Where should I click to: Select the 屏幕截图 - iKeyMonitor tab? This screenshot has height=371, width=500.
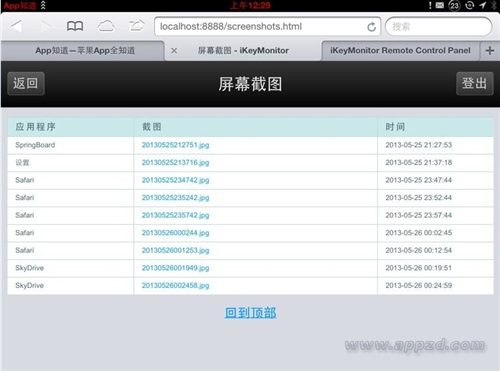click(243, 51)
